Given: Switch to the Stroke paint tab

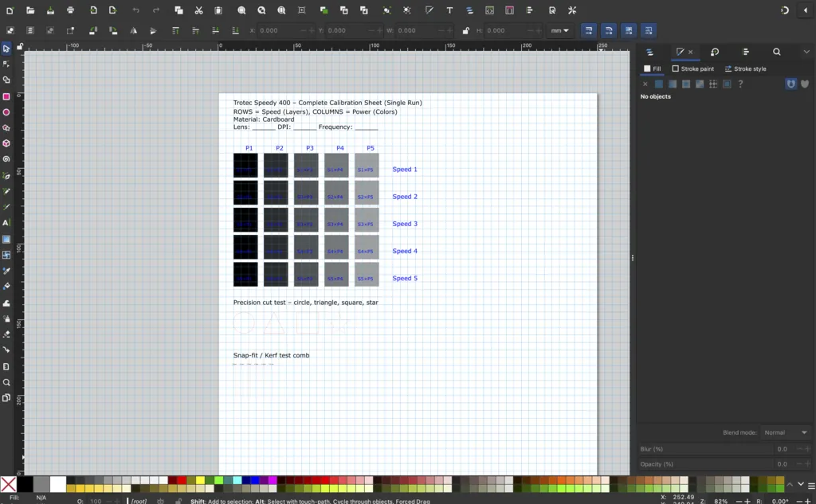Looking at the screenshot, I should pos(692,68).
